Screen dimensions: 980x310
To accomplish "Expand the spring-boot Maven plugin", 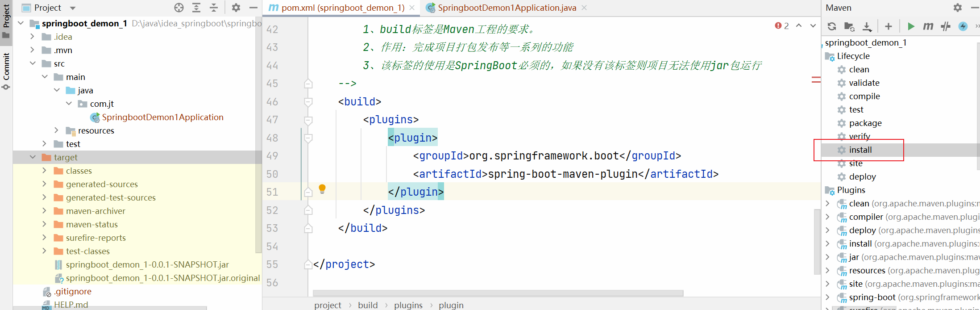I will pyautogui.click(x=827, y=297).
